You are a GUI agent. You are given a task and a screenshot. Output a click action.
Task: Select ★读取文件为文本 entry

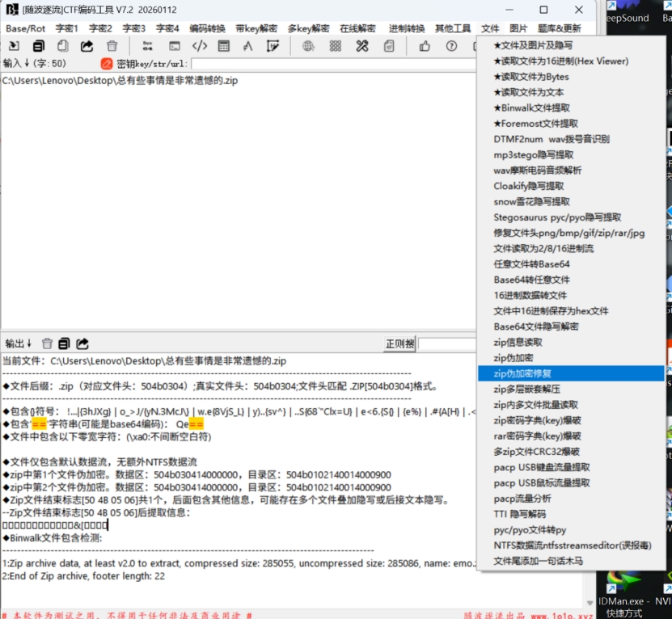pyautogui.click(x=571, y=92)
